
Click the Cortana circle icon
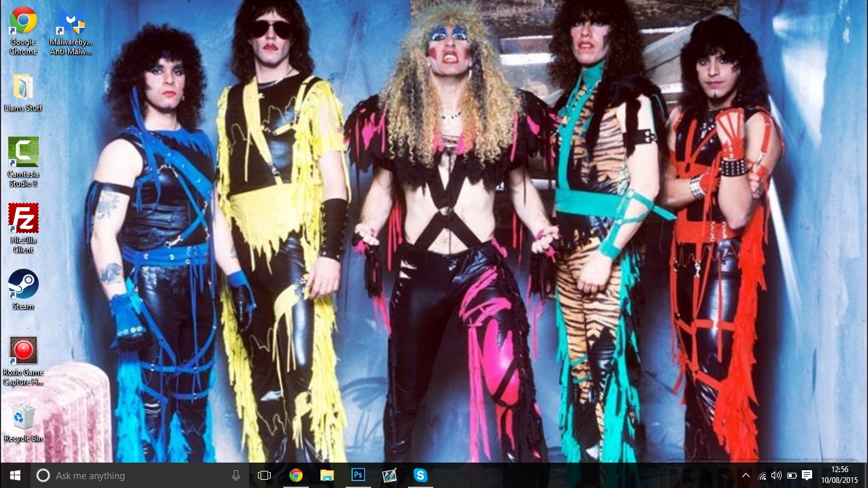43,475
